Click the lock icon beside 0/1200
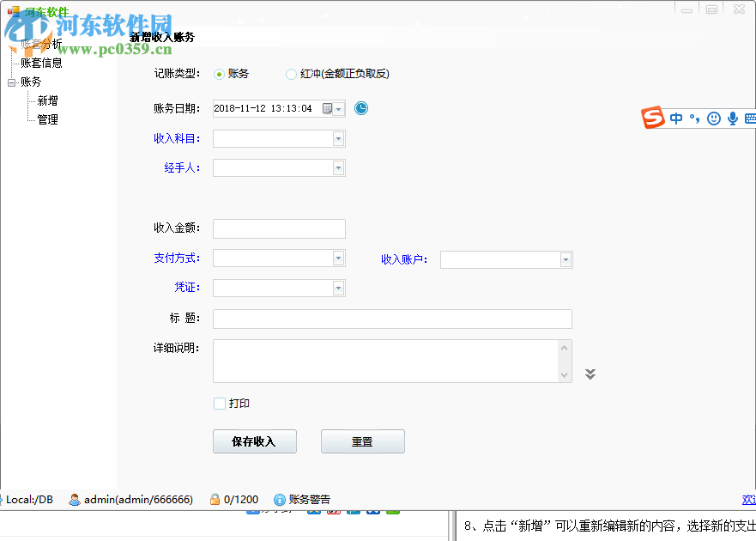The height and width of the screenshot is (541, 756). coord(215,500)
